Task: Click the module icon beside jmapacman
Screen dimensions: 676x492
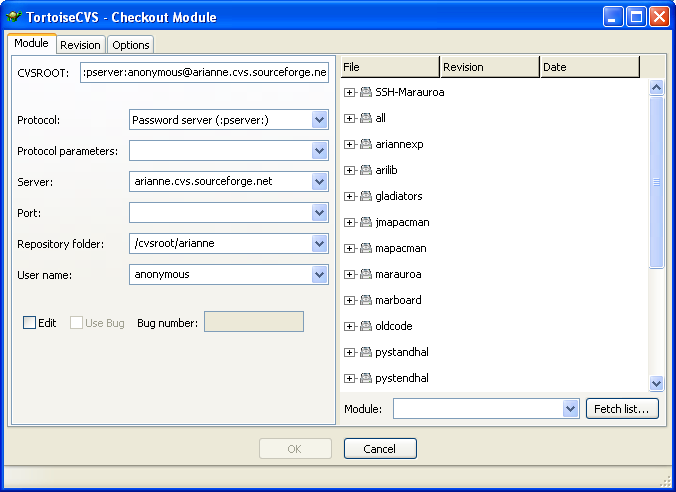Action: [x=366, y=222]
